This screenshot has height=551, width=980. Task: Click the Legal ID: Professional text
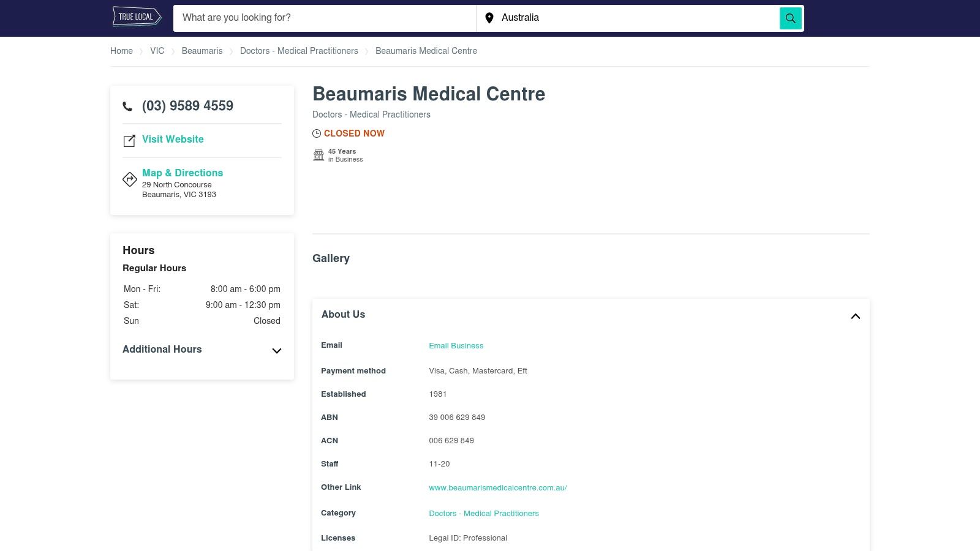pos(468,538)
